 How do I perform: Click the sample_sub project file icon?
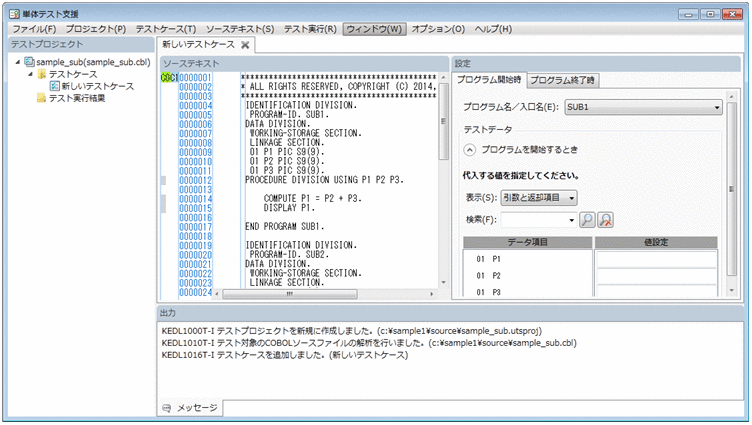[30, 62]
